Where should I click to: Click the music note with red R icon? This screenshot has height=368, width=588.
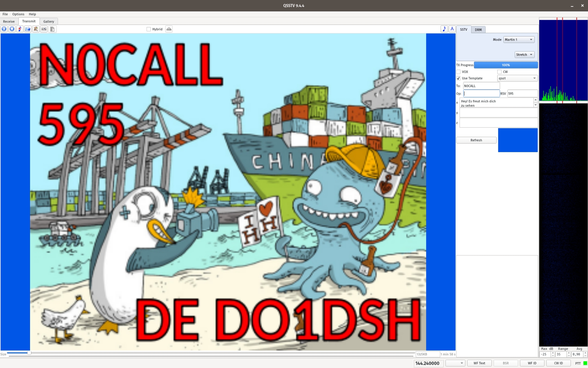(20, 29)
